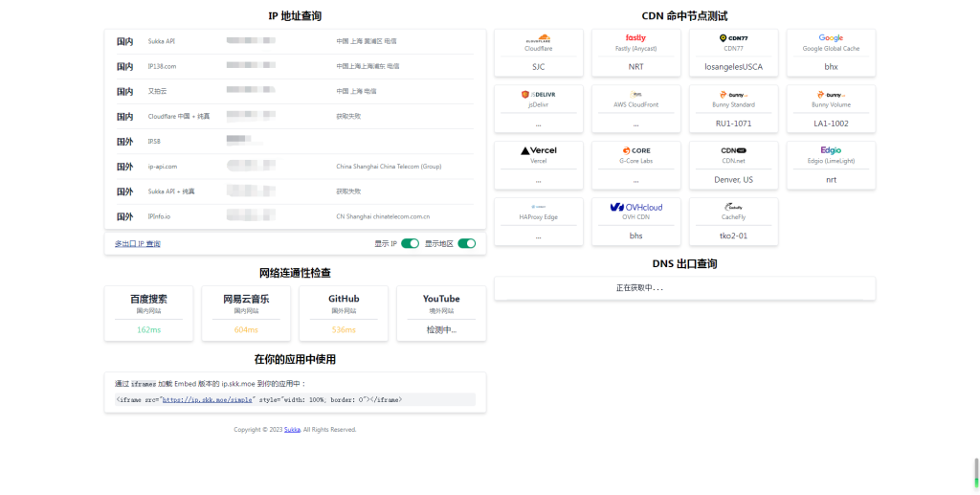Click the iframe embed code block
The height and width of the screenshot is (495, 980).
[295, 399]
